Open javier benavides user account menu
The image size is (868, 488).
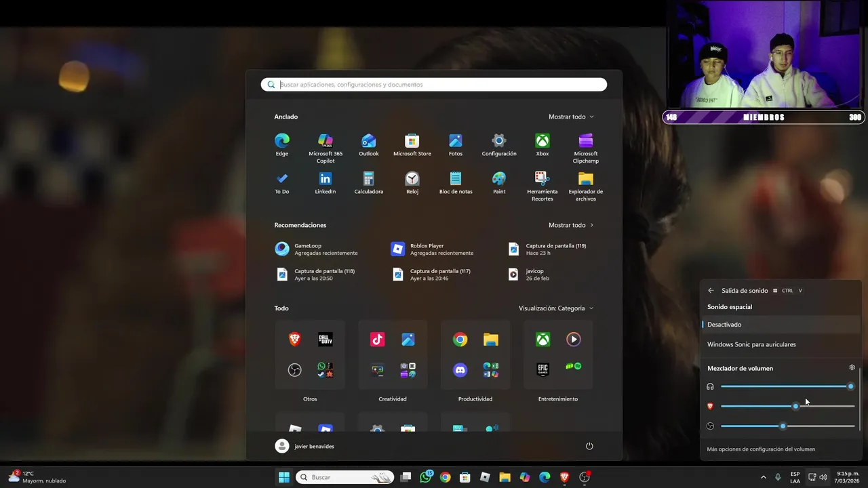[304, 446]
